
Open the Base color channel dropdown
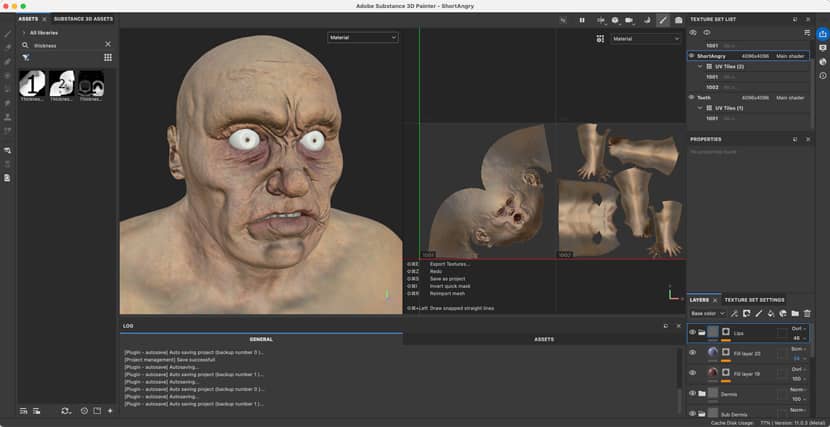[708, 314]
